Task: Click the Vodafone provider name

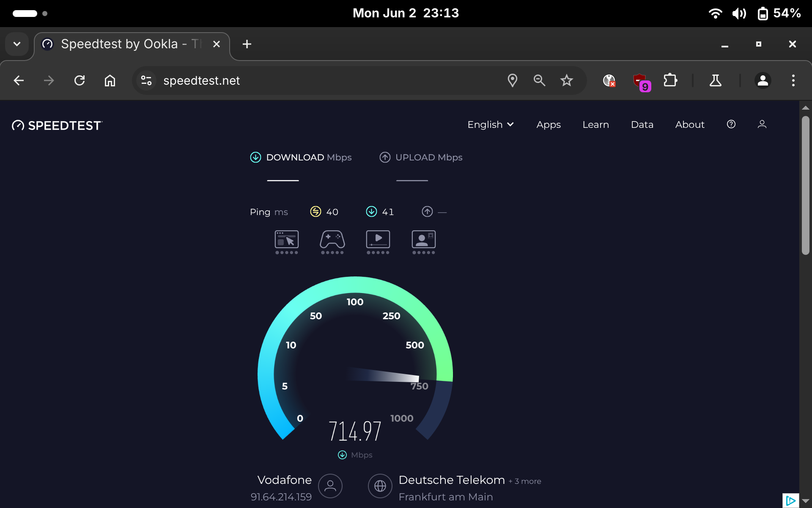Action: (285, 480)
